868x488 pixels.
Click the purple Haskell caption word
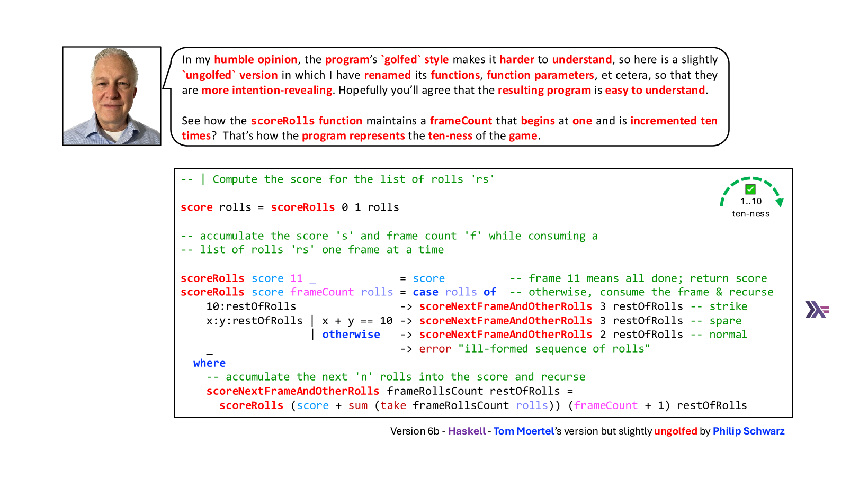[x=467, y=431]
